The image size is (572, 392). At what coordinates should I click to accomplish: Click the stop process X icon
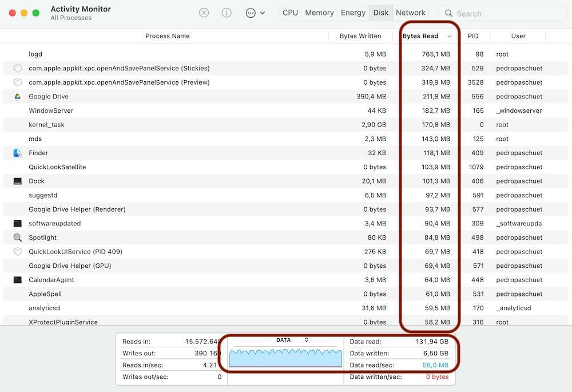(x=204, y=13)
